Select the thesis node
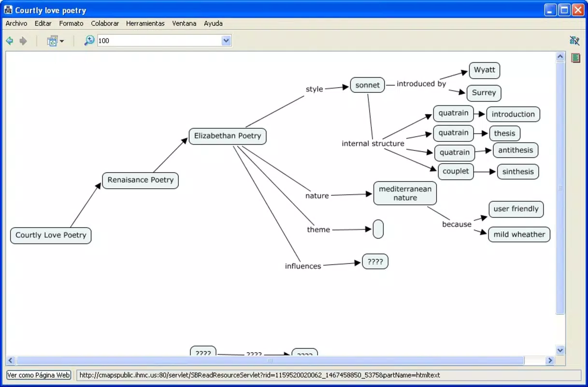 (505, 134)
